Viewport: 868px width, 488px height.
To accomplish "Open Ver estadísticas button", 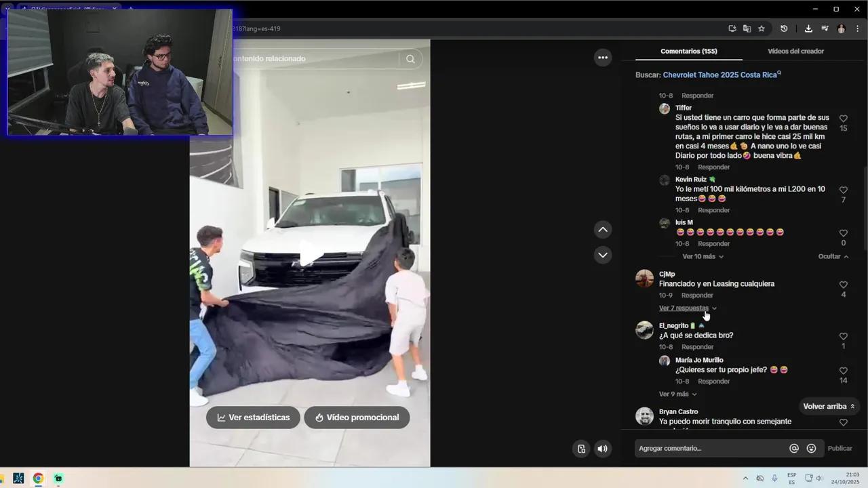I will coord(253,418).
